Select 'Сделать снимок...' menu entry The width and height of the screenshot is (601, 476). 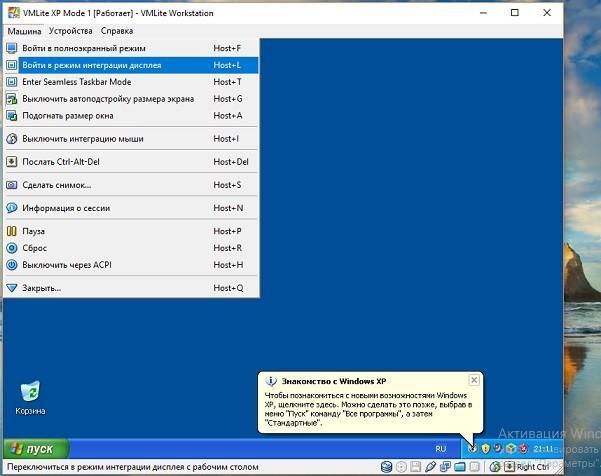pos(131,185)
